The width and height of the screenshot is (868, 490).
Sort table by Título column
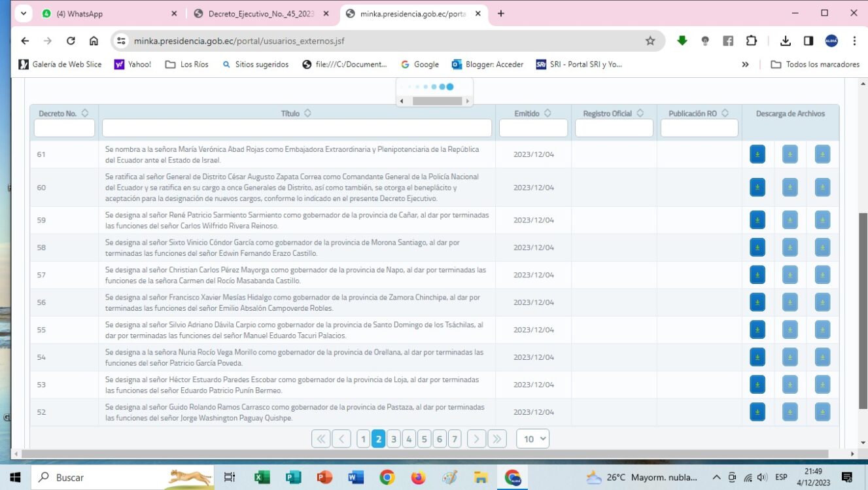(307, 113)
